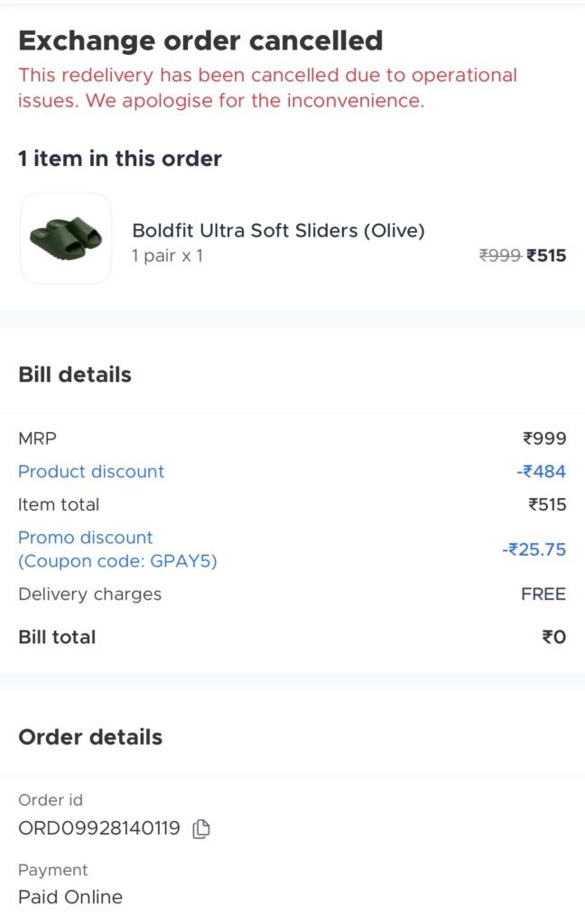Tap the Bill total ₹0 amount
Image resolution: width=585 pixels, height=924 pixels.
[553, 637]
